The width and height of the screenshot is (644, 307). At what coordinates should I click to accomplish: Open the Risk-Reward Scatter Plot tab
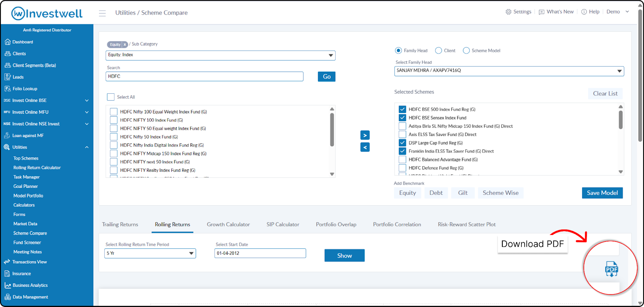pyautogui.click(x=467, y=225)
